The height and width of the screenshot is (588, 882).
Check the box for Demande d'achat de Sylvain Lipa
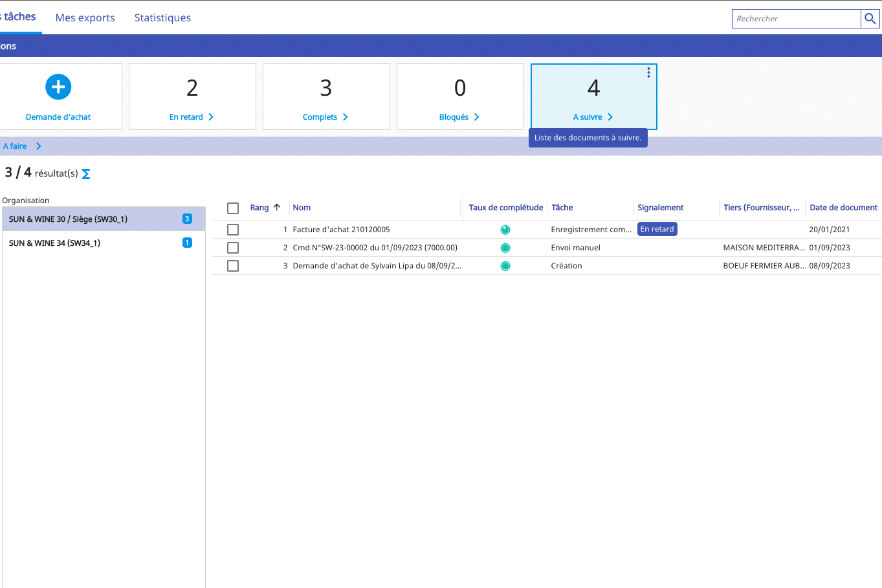pyautogui.click(x=233, y=266)
